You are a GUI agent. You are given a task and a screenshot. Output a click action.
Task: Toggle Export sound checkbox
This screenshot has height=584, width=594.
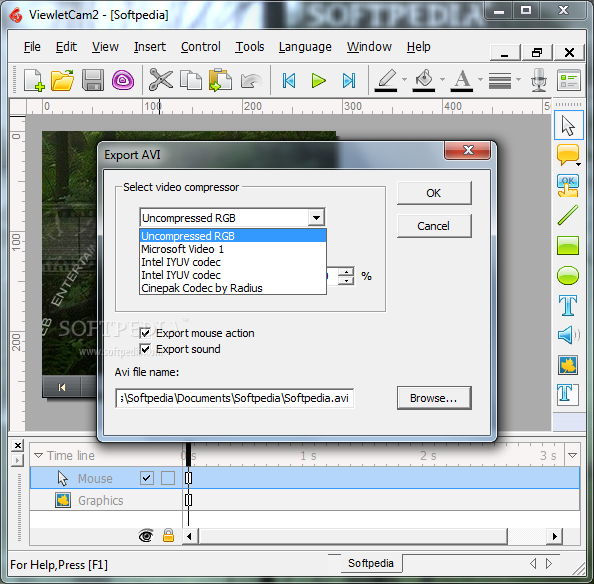145,349
